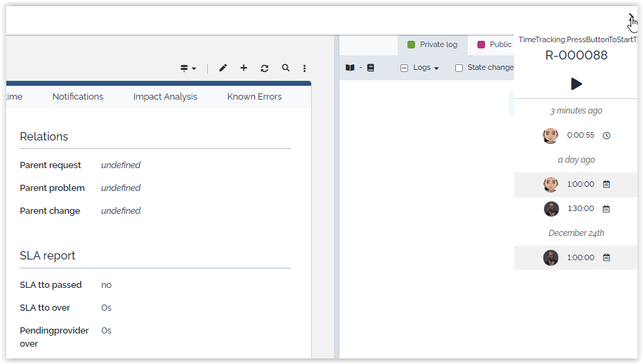Click the clock icon next to 0:00:55

tap(606, 136)
